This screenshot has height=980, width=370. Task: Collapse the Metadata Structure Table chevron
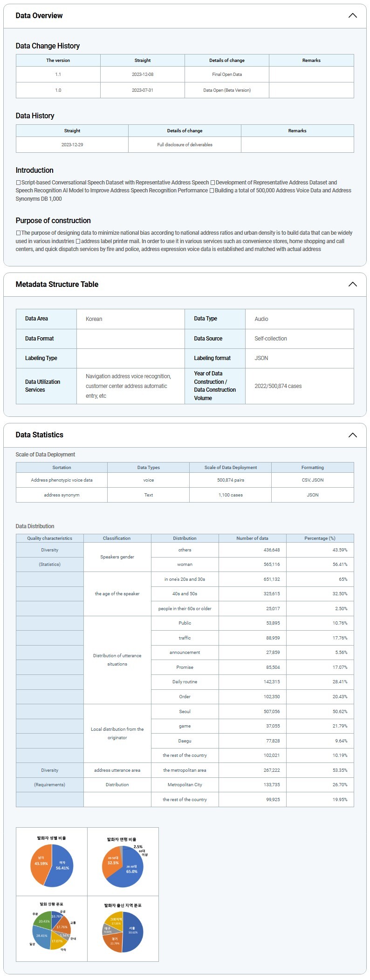(x=352, y=284)
